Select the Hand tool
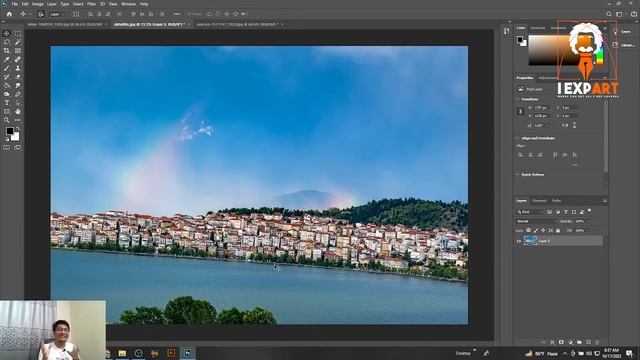The image size is (640, 360). tap(18, 111)
